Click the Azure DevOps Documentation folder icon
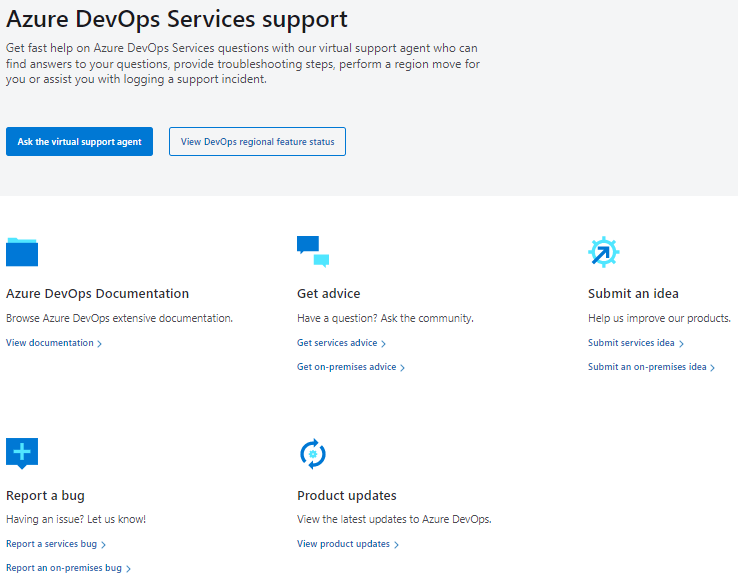The image size is (738, 580). (22, 252)
